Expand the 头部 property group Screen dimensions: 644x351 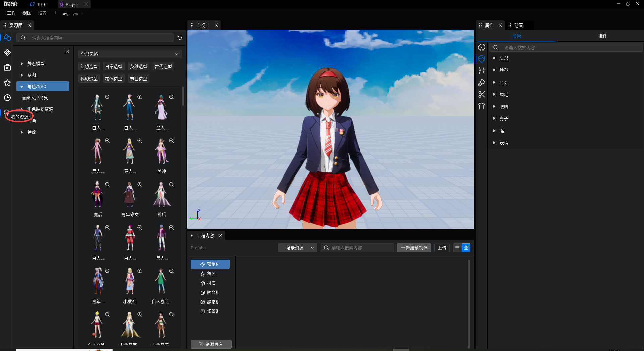[x=494, y=58]
